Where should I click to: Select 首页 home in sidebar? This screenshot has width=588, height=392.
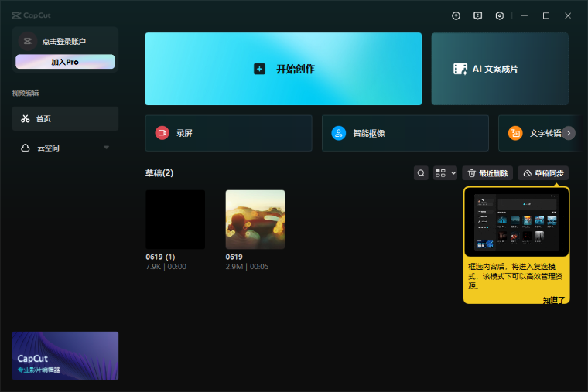pos(65,119)
